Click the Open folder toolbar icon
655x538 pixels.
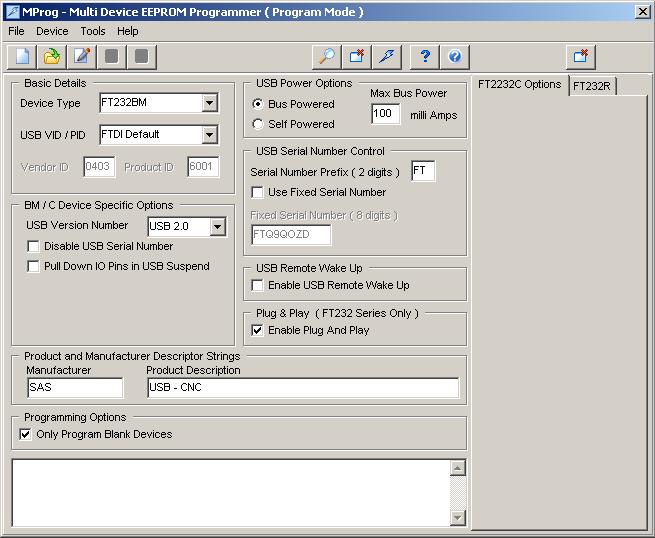[x=52, y=56]
